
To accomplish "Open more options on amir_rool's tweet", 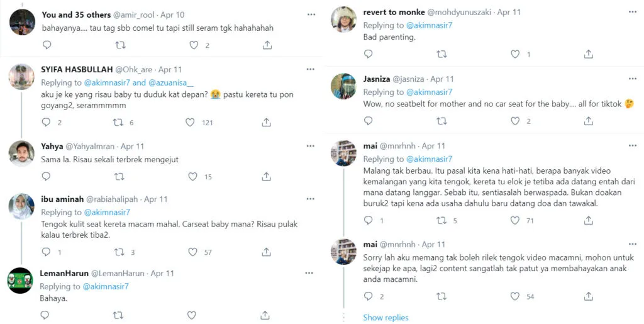I will tap(311, 14).
